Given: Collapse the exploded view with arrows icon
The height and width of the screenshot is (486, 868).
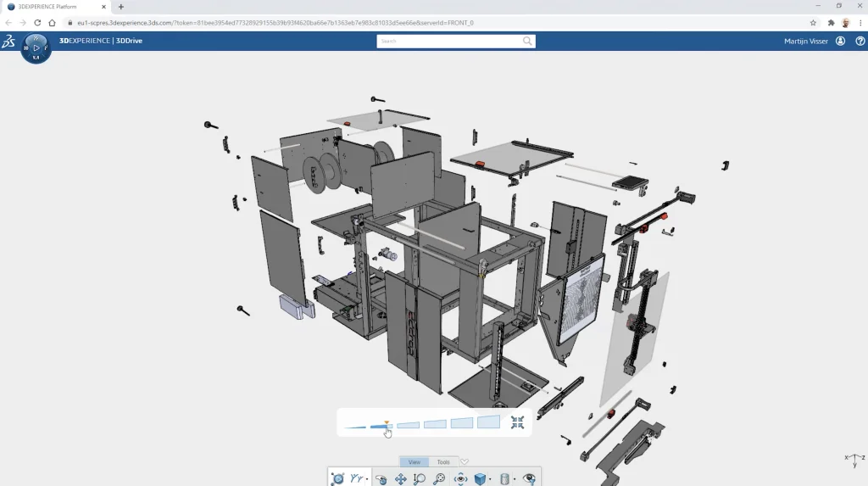Looking at the screenshot, I should coord(518,422).
